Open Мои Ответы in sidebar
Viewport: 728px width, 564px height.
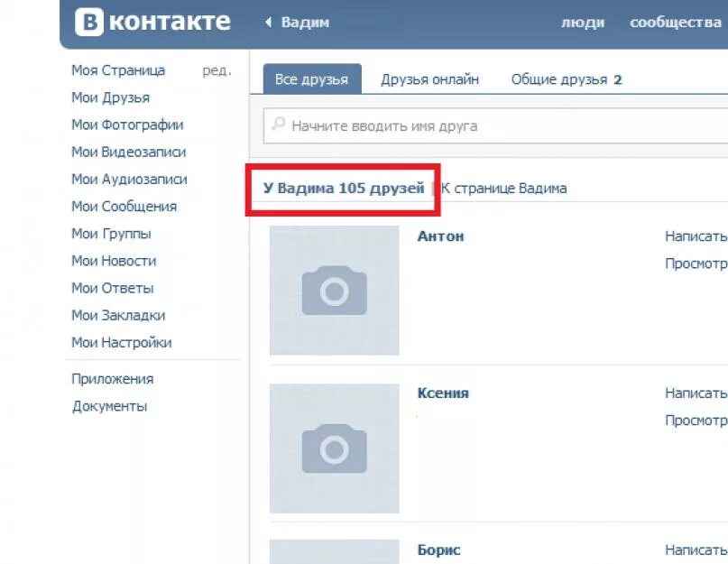(113, 288)
